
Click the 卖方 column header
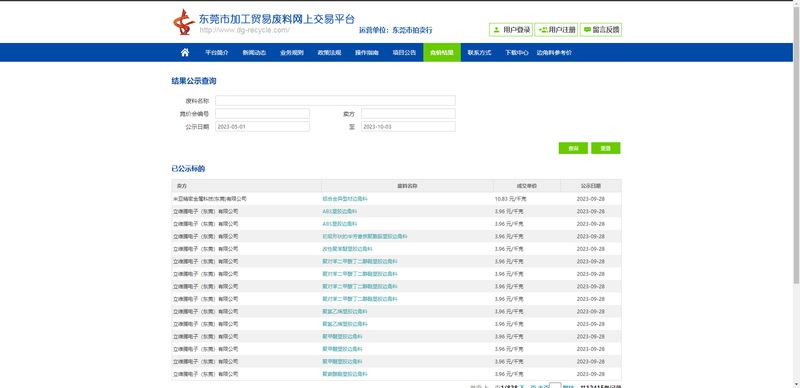246,186
